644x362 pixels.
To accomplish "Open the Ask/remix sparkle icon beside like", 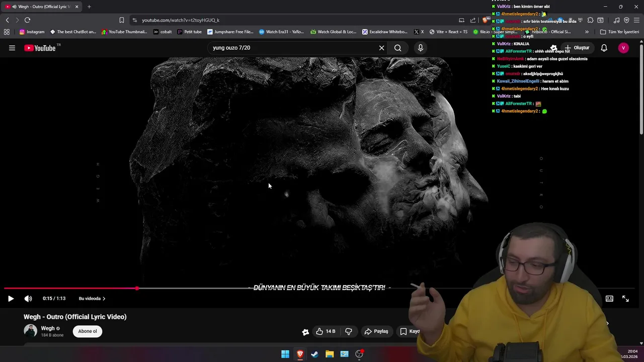I will [x=305, y=331].
